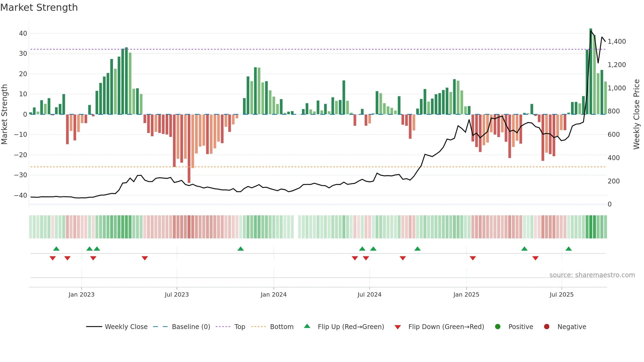Click the rotated Market Strength y-axis title
The width and height of the screenshot is (644, 362).
(x=5, y=114)
